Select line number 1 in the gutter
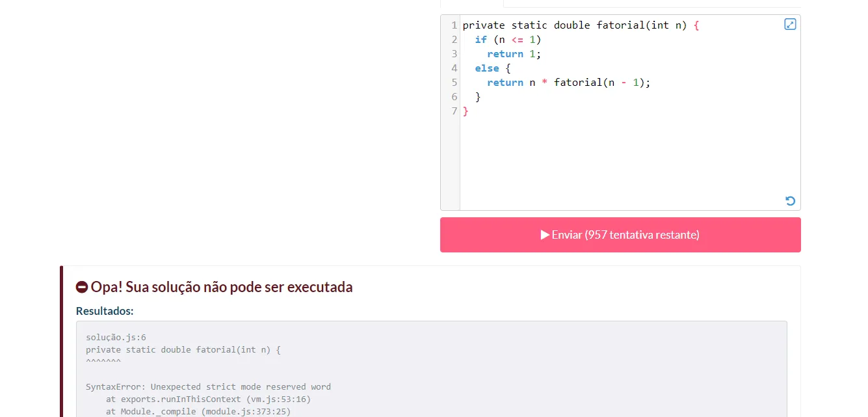Image resolution: width=868 pixels, height=417 pixels. (454, 25)
